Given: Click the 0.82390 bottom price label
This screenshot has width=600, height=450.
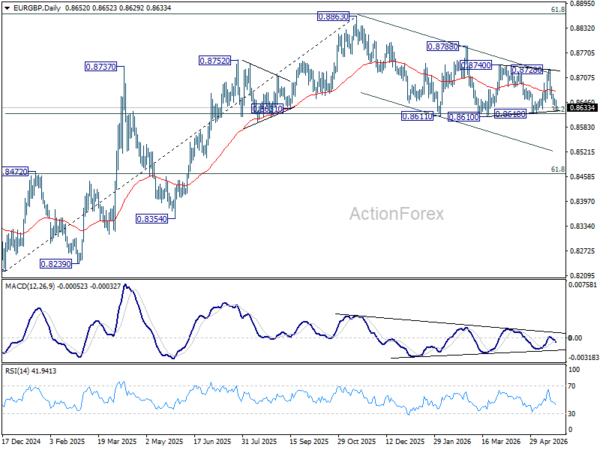Looking at the screenshot, I should pos(56,264).
